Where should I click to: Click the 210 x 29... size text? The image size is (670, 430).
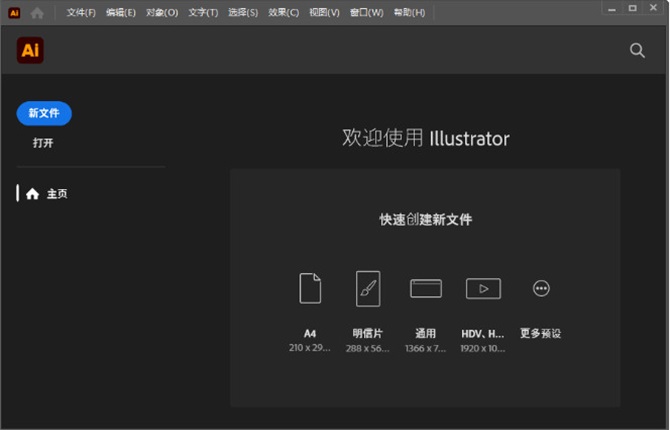pyautogui.click(x=310, y=348)
